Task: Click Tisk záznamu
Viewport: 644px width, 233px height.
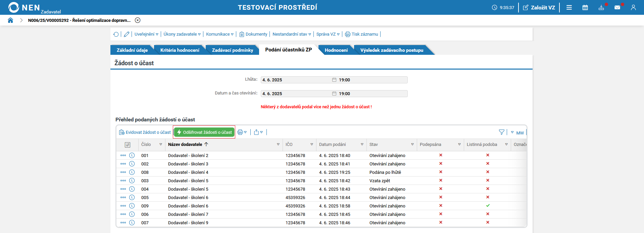Action: (x=361, y=34)
